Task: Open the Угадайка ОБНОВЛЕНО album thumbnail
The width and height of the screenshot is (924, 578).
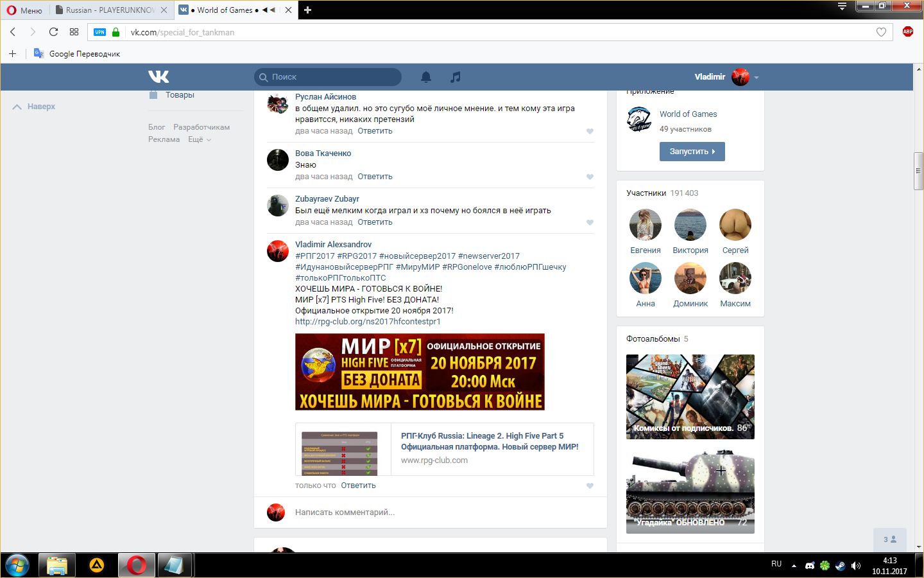Action: pyautogui.click(x=690, y=492)
